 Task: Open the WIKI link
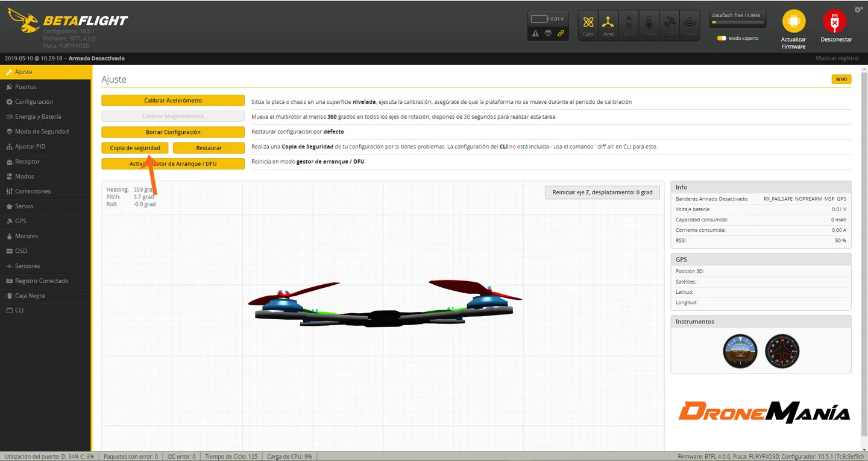(x=841, y=79)
